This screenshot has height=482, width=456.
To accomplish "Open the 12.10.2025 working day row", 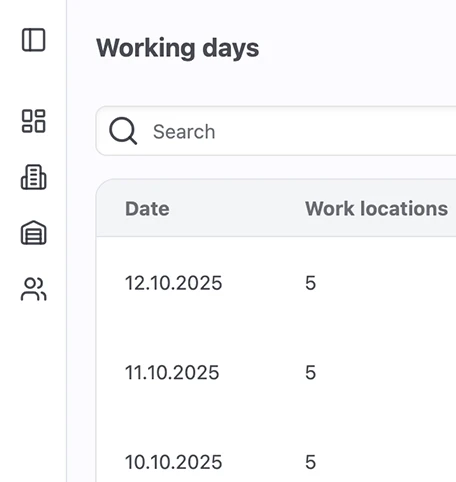I will coord(276,283).
